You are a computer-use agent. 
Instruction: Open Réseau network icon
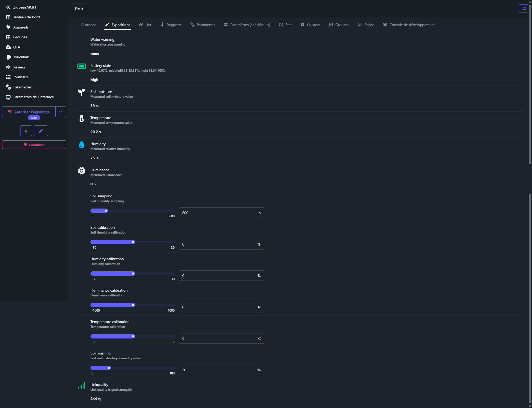pyautogui.click(x=8, y=67)
